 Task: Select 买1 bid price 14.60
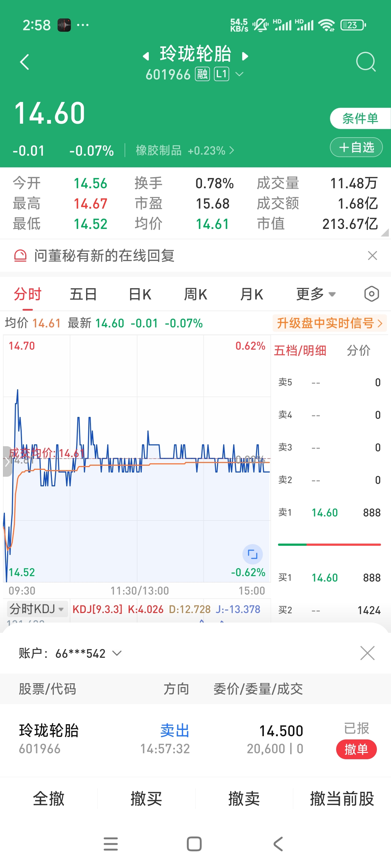(324, 577)
